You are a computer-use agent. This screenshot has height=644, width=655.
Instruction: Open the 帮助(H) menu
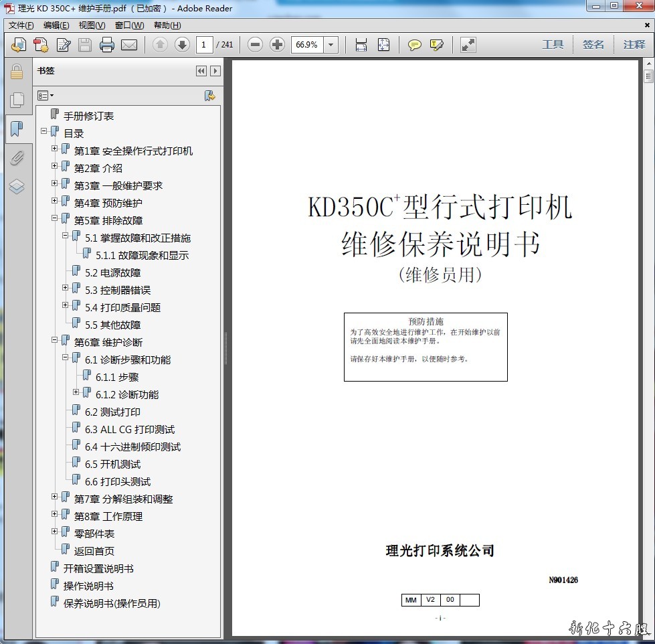point(167,25)
